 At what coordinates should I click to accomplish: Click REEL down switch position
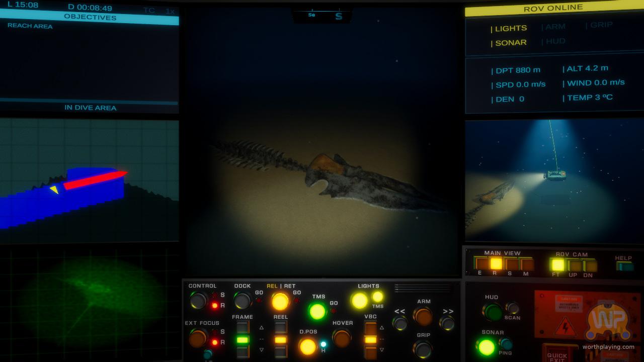tap(281, 351)
